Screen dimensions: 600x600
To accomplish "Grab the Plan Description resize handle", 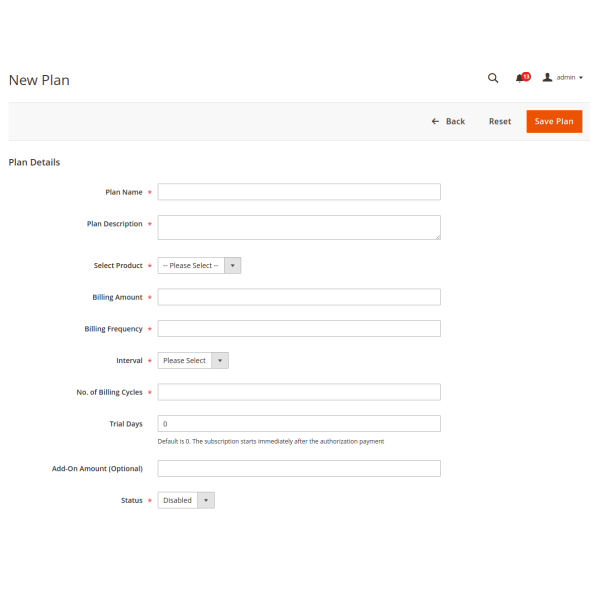I will tap(437, 236).
